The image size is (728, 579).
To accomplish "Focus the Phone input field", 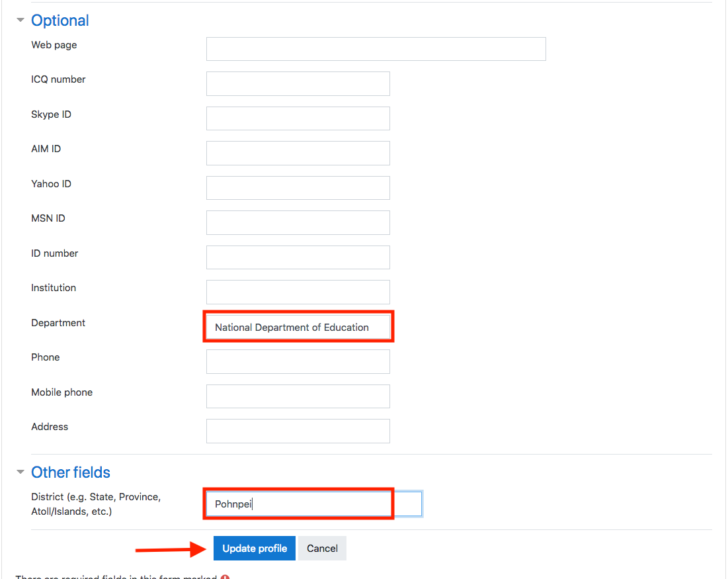I will point(298,361).
